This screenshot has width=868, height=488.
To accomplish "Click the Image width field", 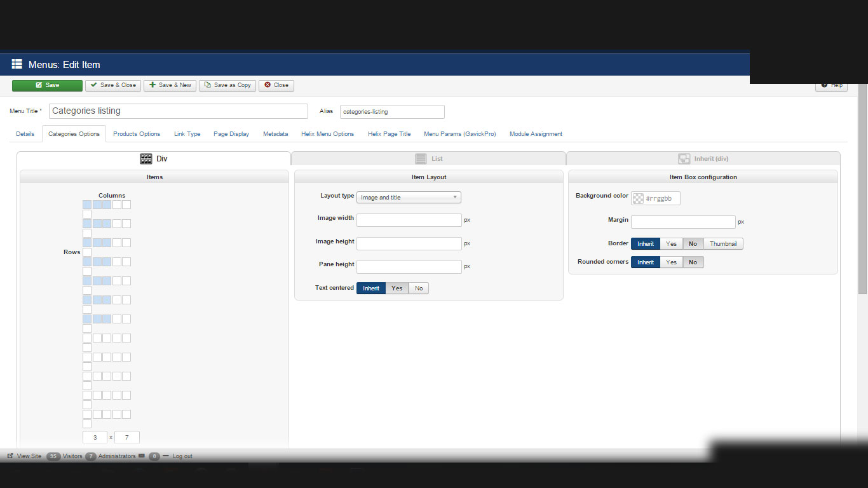I will tap(409, 220).
